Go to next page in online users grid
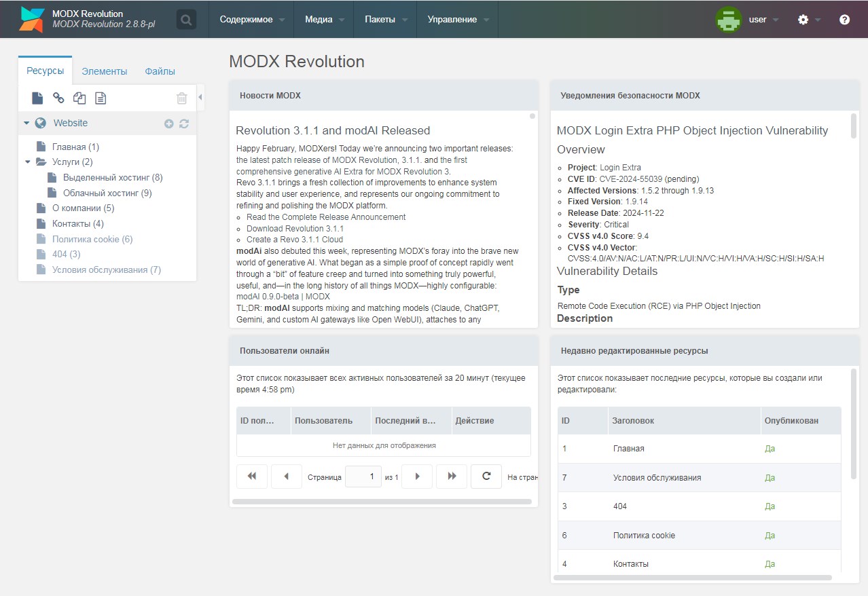The image size is (868, 596). (x=418, y=477)
